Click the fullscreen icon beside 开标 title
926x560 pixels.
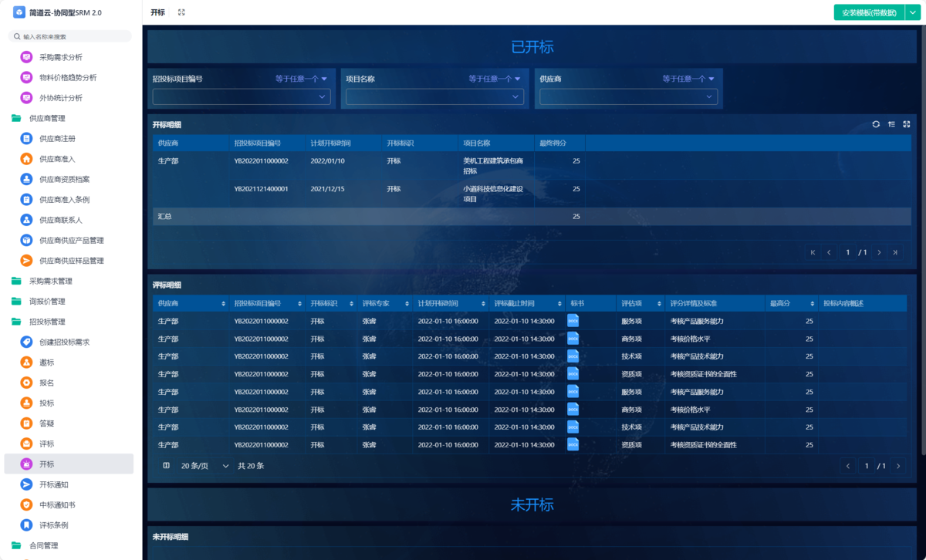(x=181, y=12)
